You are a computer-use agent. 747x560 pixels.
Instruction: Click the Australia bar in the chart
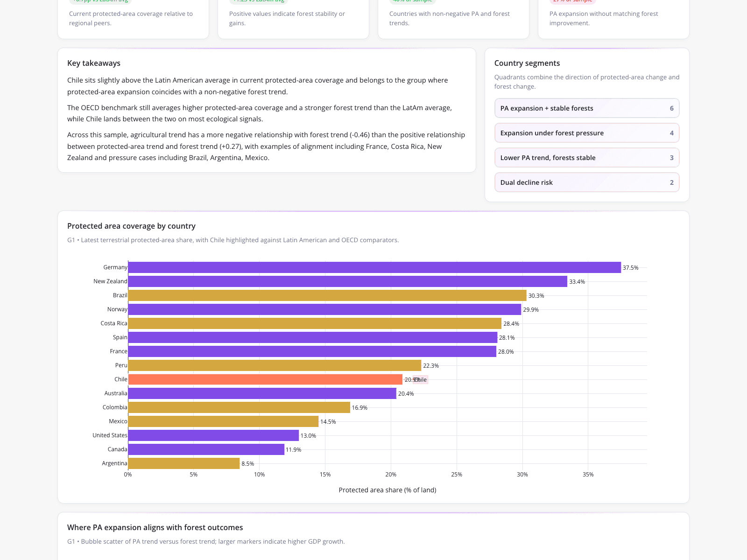262,393
